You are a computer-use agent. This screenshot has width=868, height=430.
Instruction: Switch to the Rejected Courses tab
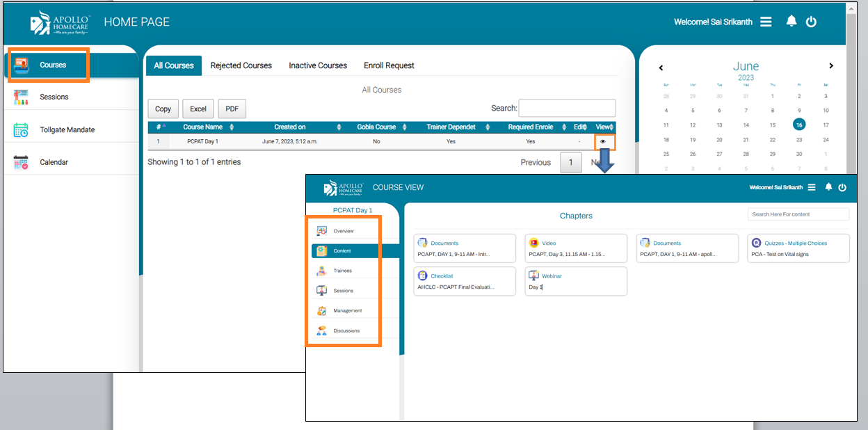pyautogui.click(x=241, y=65)
